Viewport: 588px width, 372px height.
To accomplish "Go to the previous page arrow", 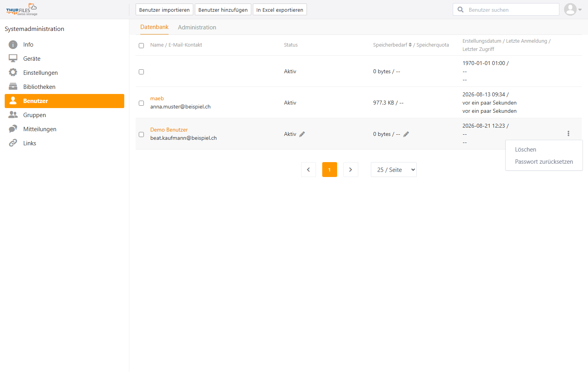I will (309, 170).
